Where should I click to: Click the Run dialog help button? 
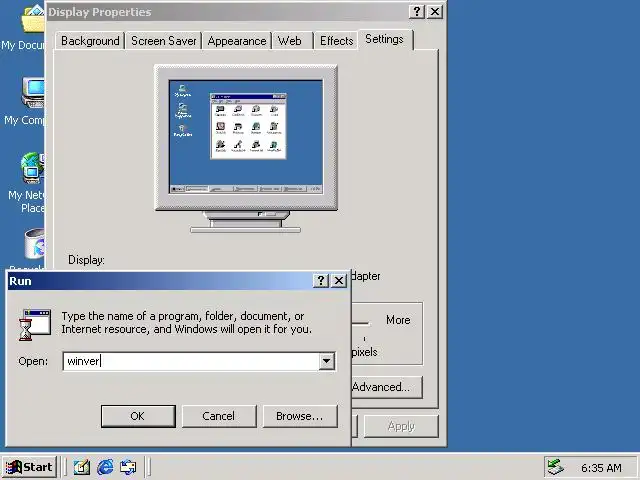(x=321, y=280)
